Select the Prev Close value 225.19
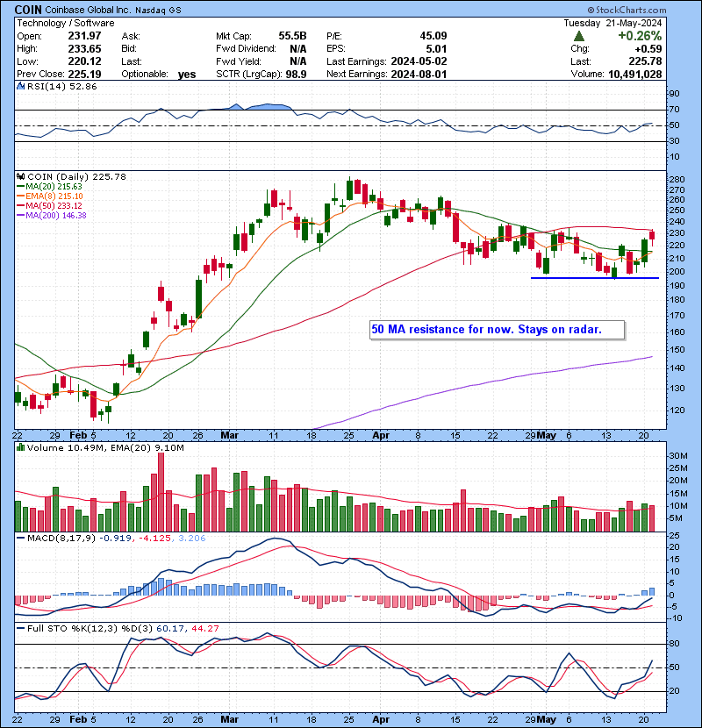Viewport: 702px width, 728px height. point(84,74)
